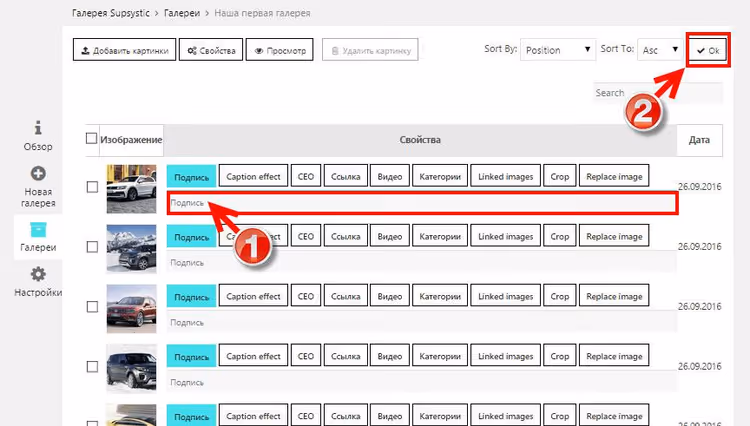The height and width of the screenshot is (426, 750).
Task: Click Replace image in fourth row
Action: click(614, 356)
